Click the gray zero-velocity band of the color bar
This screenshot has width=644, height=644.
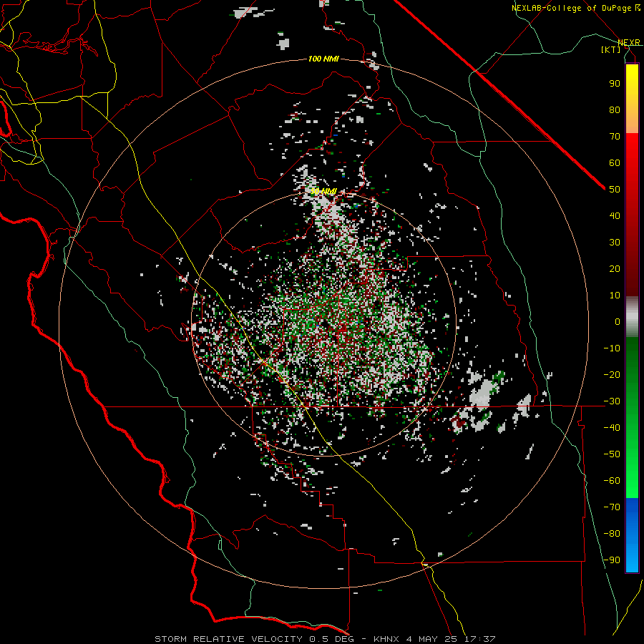click(632, 316)
